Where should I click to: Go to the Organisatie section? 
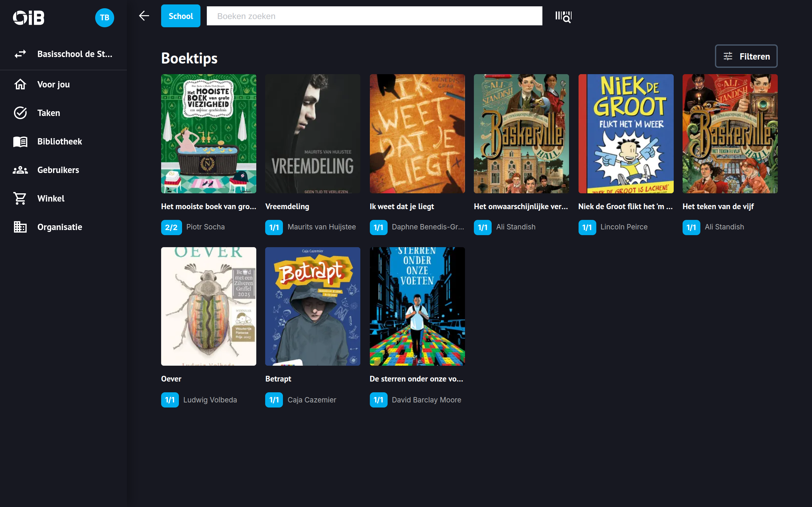[59, 227]
